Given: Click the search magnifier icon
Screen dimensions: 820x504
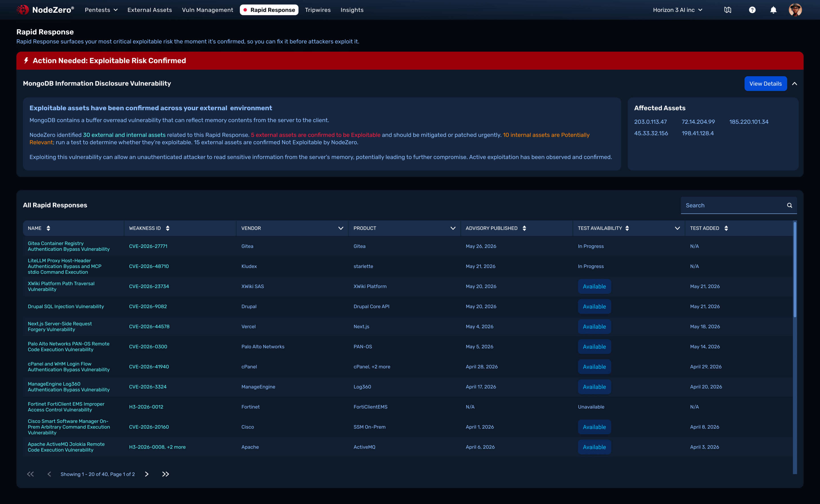Looking at the screenshot, I should (789, 205).
